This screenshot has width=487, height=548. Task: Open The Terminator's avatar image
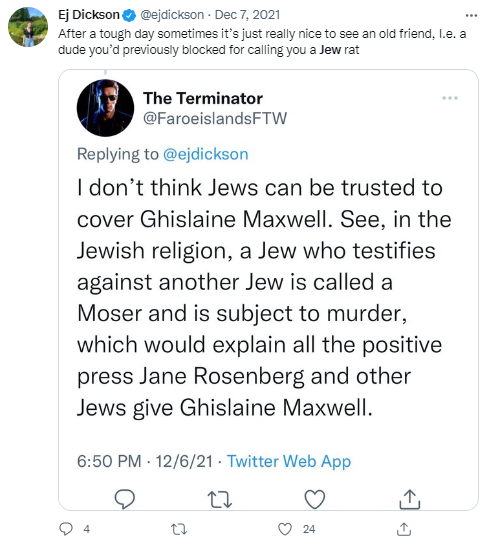point(105,108)
